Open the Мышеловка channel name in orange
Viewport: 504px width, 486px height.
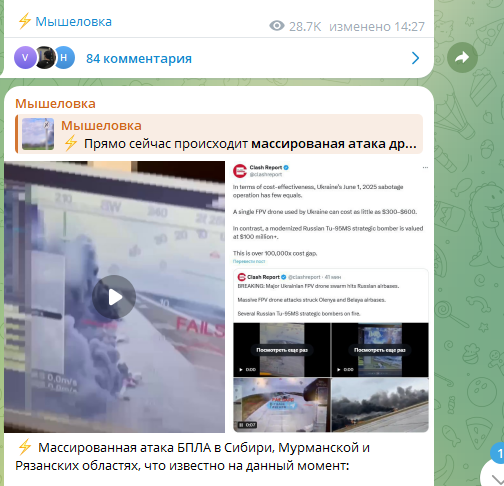click(x=55, y=104)
